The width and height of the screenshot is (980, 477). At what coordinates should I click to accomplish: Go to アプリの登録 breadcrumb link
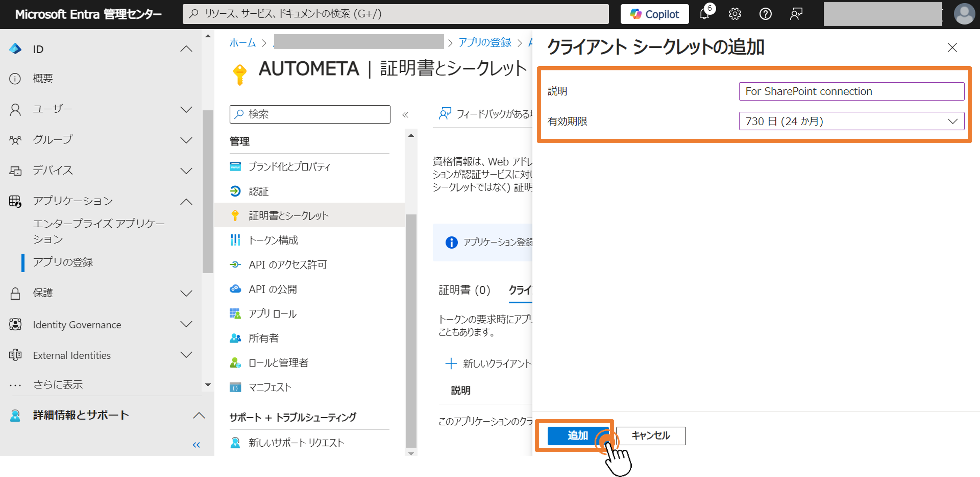click(x=485, y=42)
